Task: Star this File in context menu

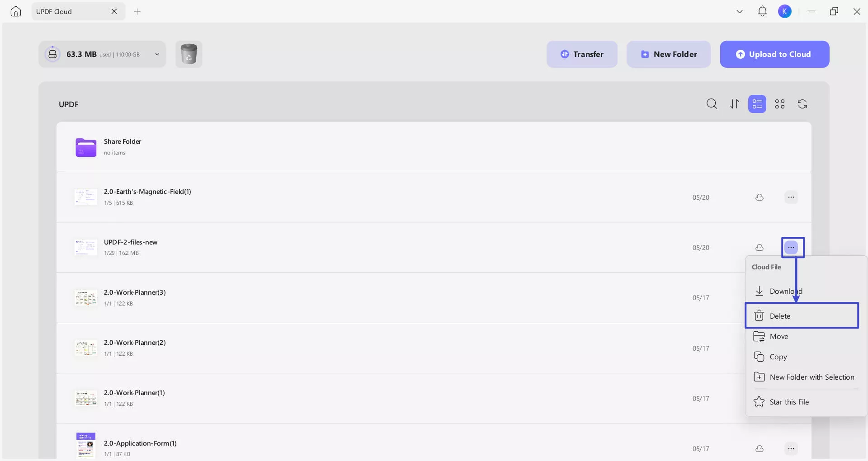Action: point(789,402)
